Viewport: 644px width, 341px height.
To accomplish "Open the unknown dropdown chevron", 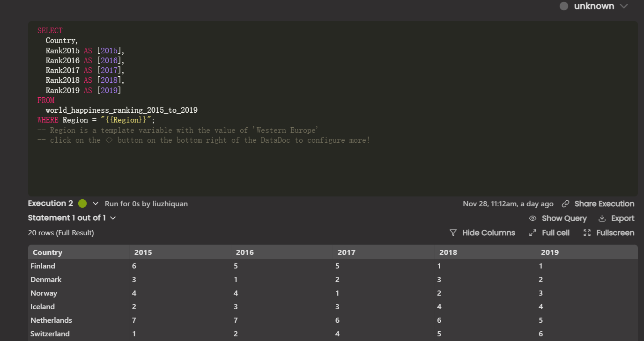I will coord(623,6).
